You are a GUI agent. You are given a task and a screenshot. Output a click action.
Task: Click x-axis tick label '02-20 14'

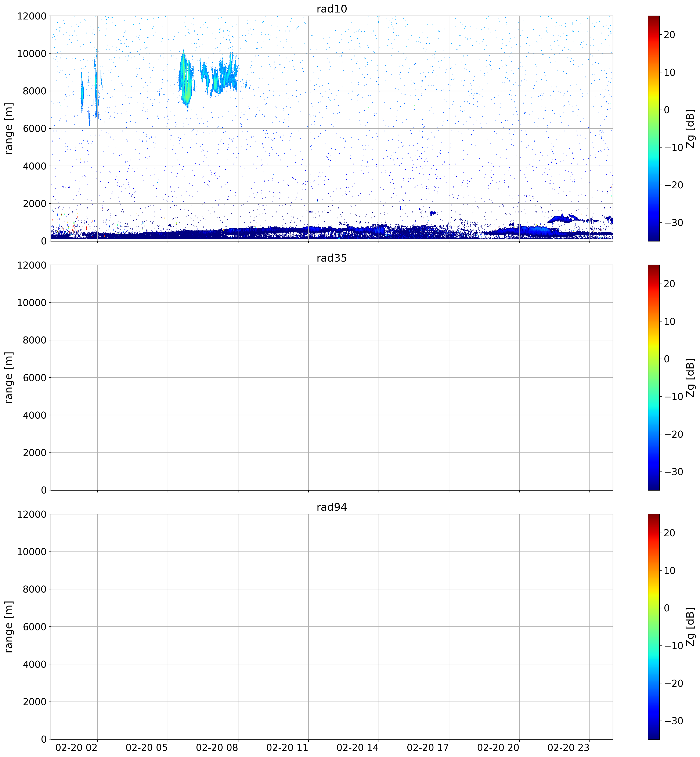[x=358, y=747]
